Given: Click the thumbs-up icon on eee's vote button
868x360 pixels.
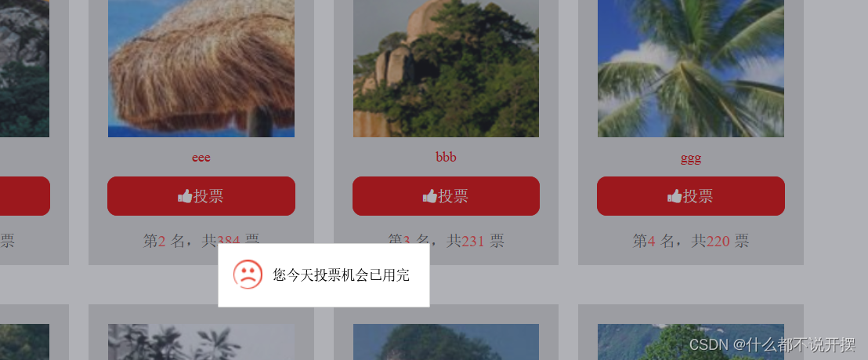Looking at the screenshot, I should coord(185,196).
